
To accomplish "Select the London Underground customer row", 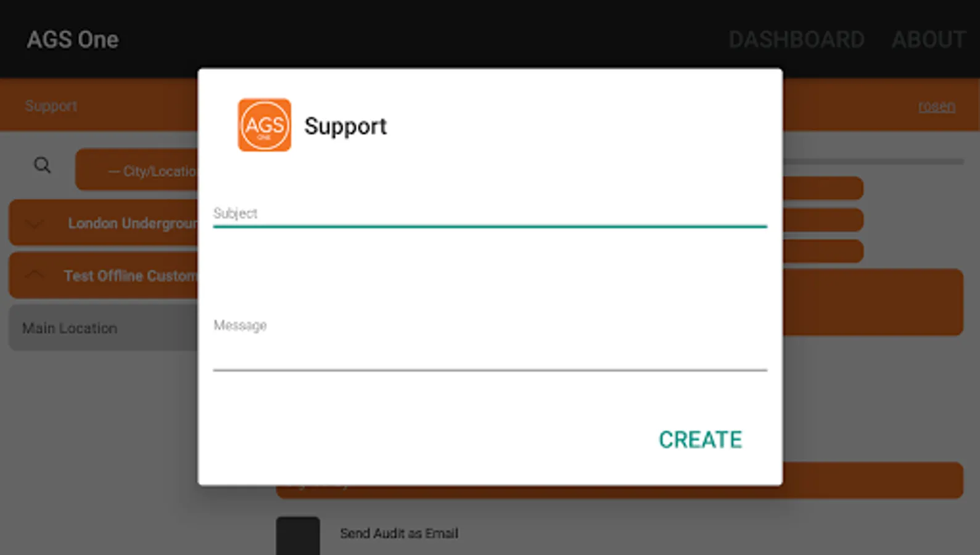I will (104, 223).
